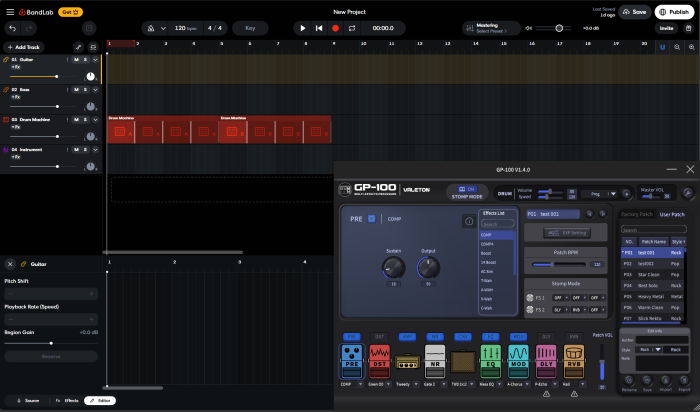Set the project Key
700x412 pixels.
click(250, 28)
